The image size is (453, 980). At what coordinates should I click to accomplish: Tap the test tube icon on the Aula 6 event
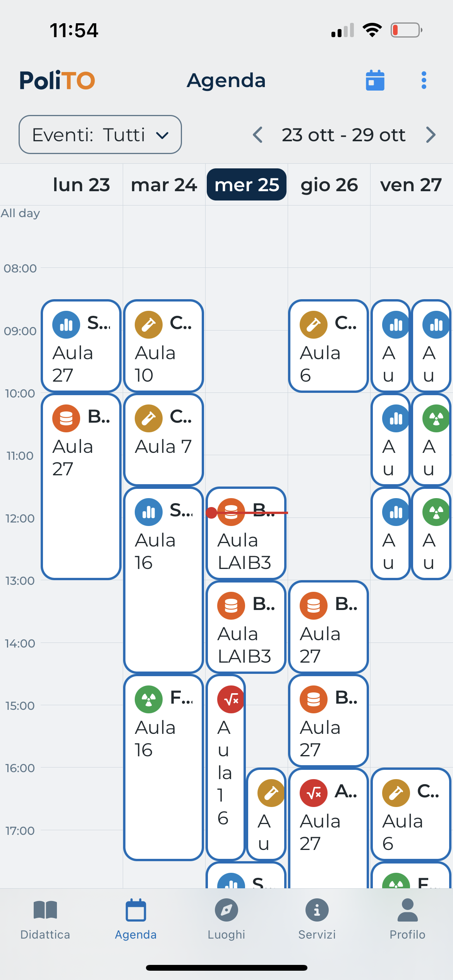314,324
